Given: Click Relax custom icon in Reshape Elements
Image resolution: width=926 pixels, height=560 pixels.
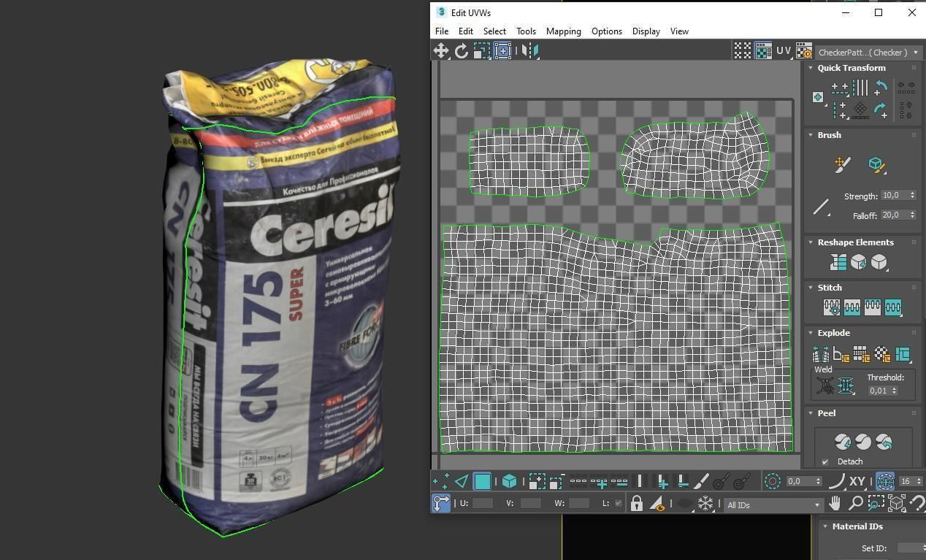Looking at the screenshot, I should pos(879,262).
